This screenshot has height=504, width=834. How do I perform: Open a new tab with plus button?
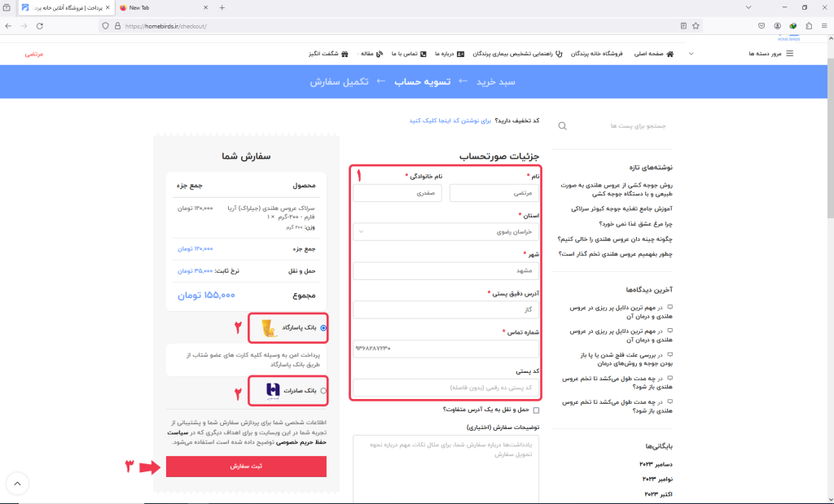[x=222, y=7]
